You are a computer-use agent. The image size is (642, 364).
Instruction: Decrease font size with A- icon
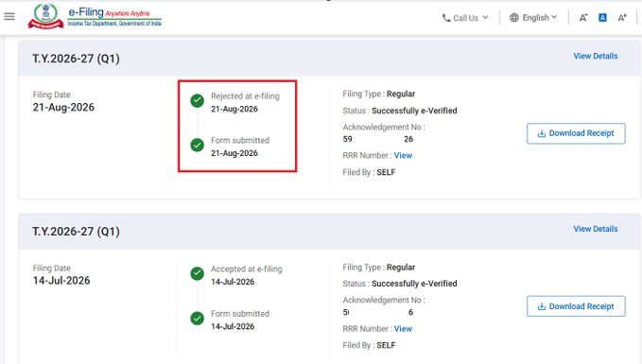point(583,18)
